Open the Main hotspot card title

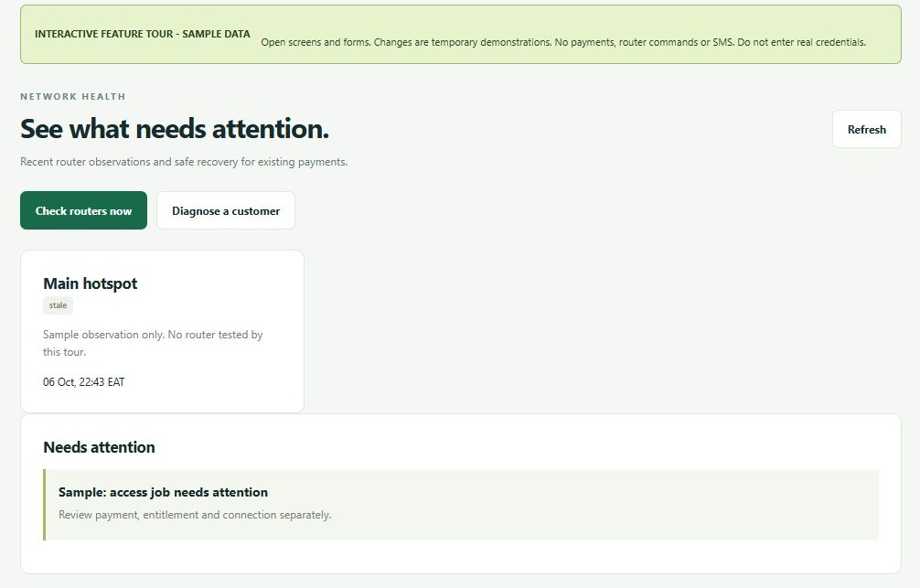(x=91, y=283)
